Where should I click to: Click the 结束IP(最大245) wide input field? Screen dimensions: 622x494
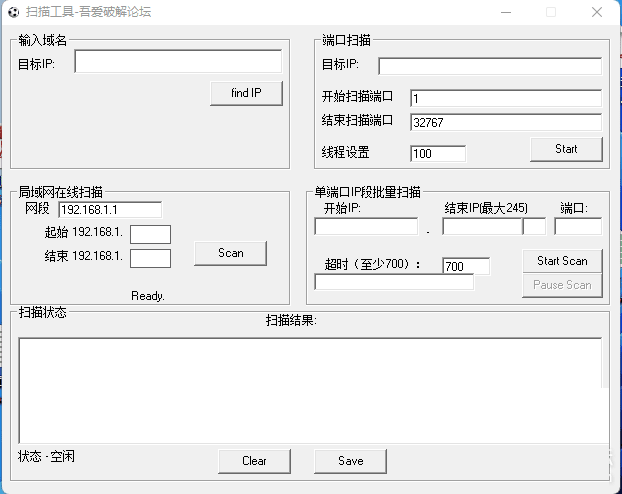click(x=482, y=226)
